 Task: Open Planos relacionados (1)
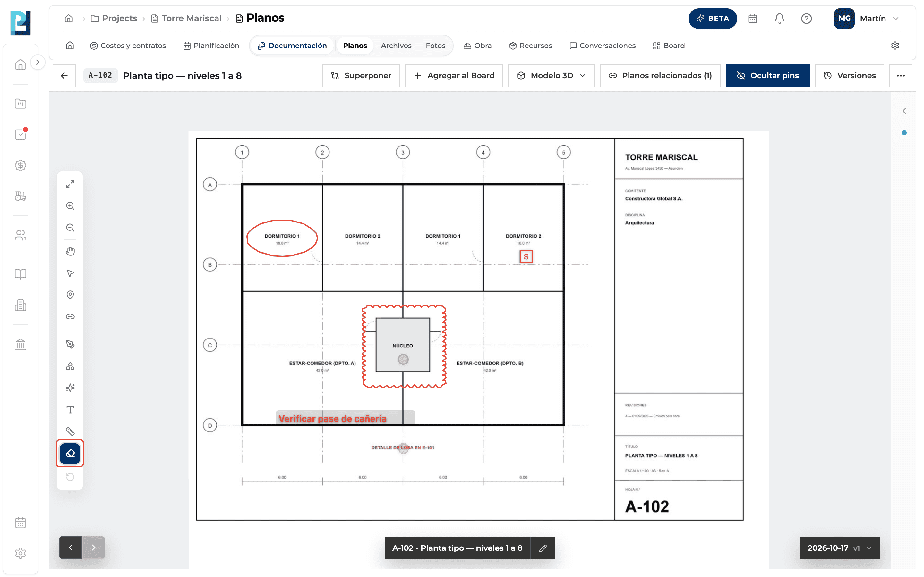click(x=660, y=76)
